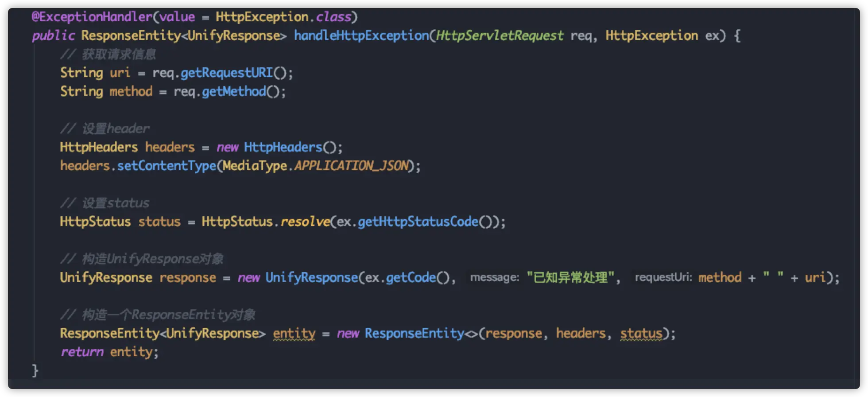Click the requestUri: parameter hint

(663, 277)
